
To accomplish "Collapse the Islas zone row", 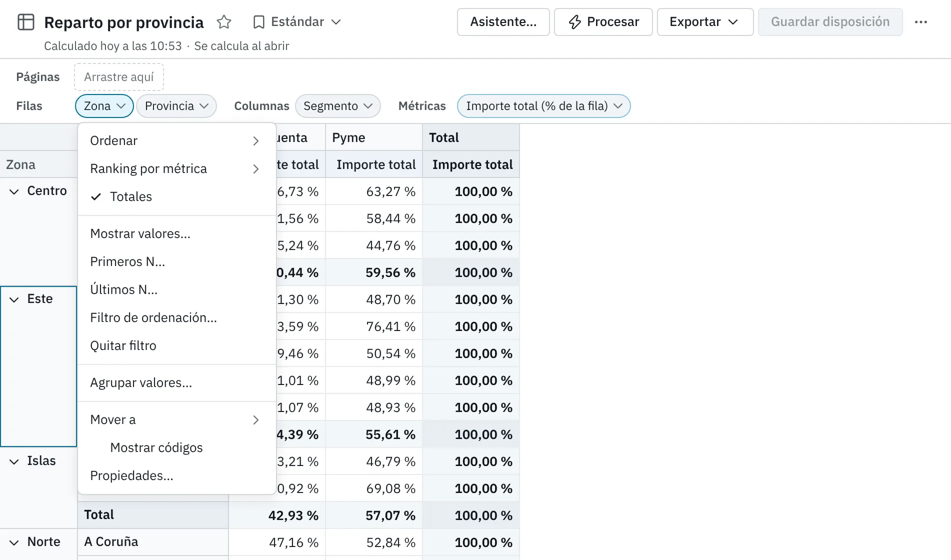I will click(14, 461).
